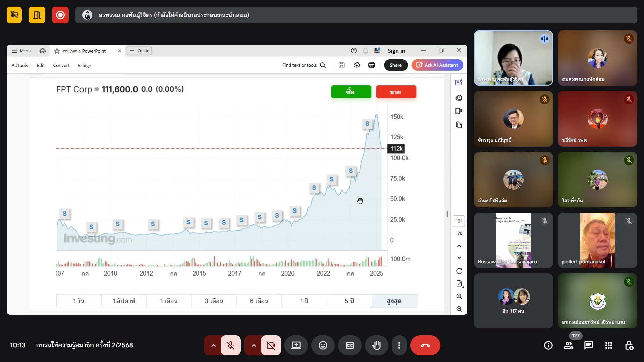
Task: Open page thumbnails copy icon in sidebar
Action: click(459, 125)
